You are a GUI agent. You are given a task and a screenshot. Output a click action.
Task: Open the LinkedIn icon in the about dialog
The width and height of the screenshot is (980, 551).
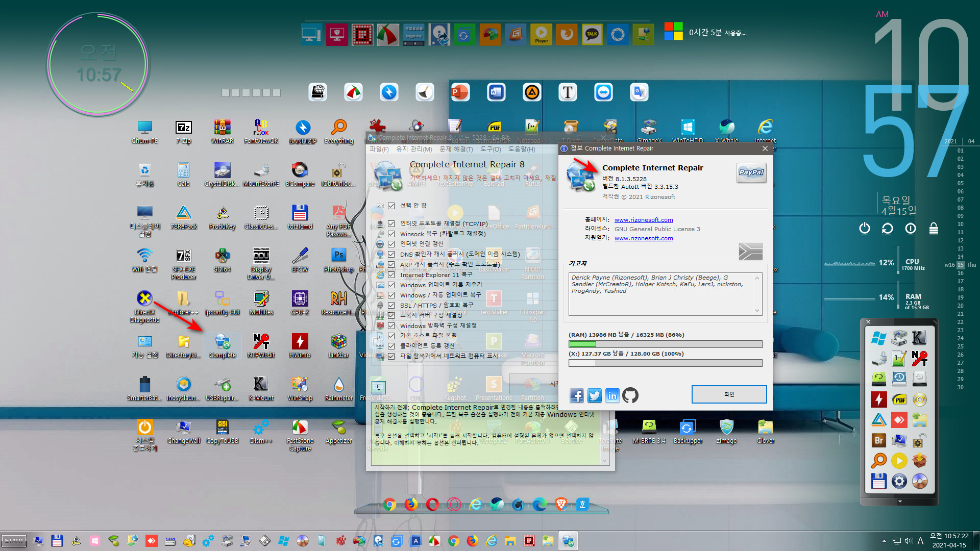(x=612, y=395)
